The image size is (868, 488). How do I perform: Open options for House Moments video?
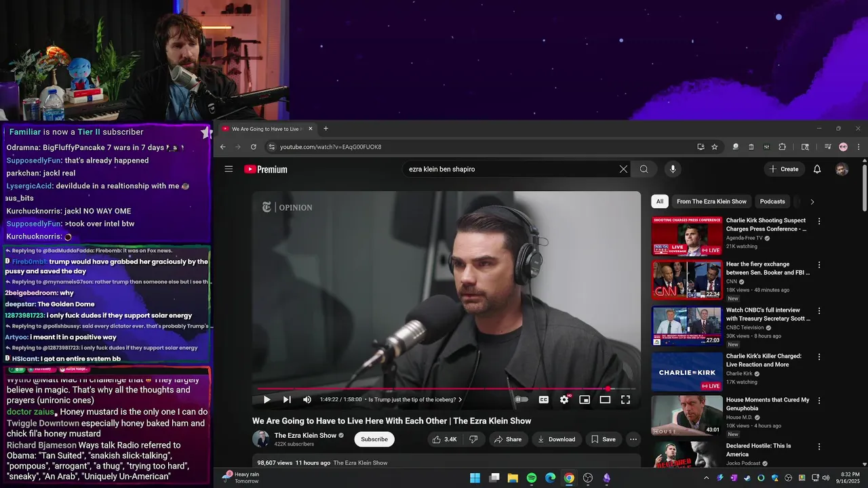[x=819, y=401]
